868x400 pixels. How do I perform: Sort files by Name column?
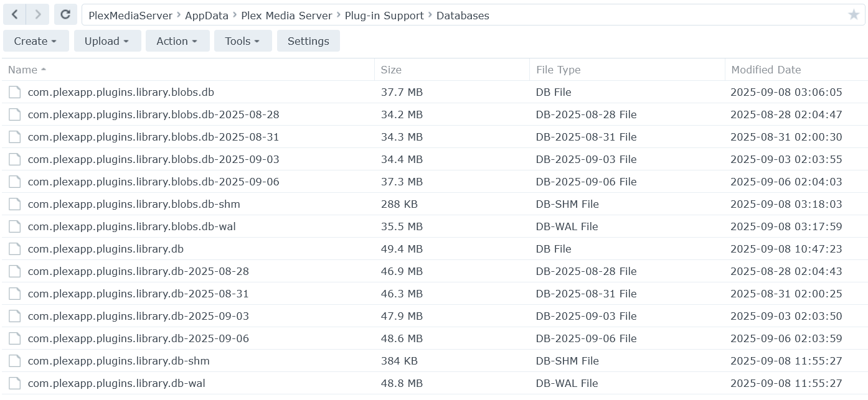click(x=23, y=70)
